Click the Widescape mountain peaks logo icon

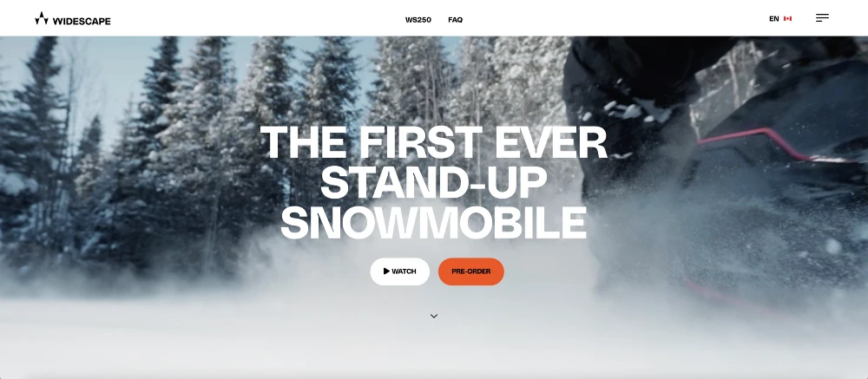pyautogui.click(x=42, y=18)
